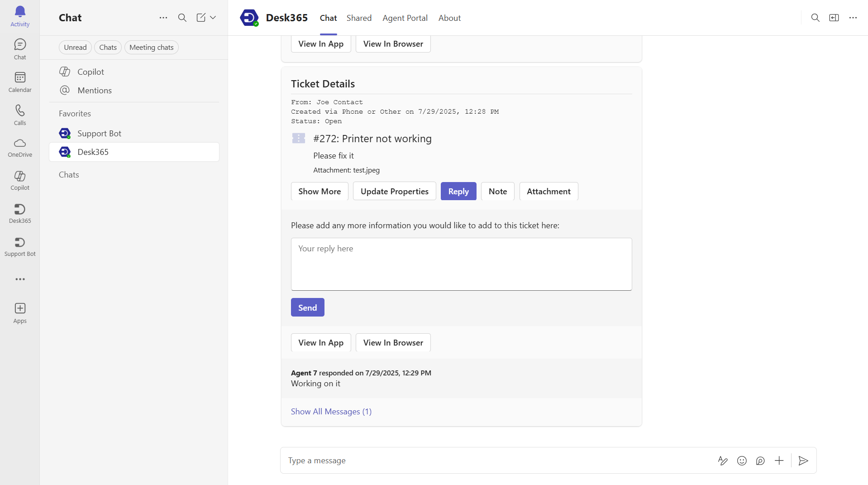Image resolution: width=868 pixels, height=485 pixels.
Task: Open the Desk365 app in the left rail
Action: point(20,214)
